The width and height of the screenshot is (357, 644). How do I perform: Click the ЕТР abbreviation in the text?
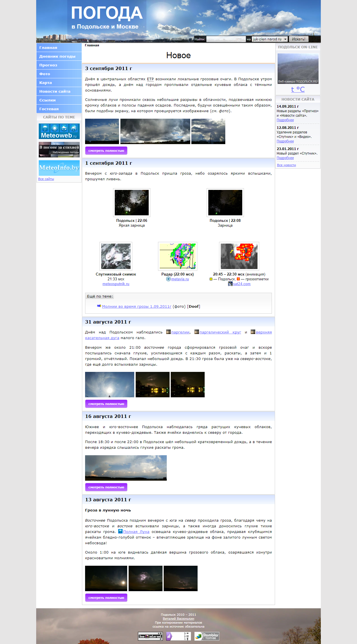pyautogui.click(x=150, y=79)
